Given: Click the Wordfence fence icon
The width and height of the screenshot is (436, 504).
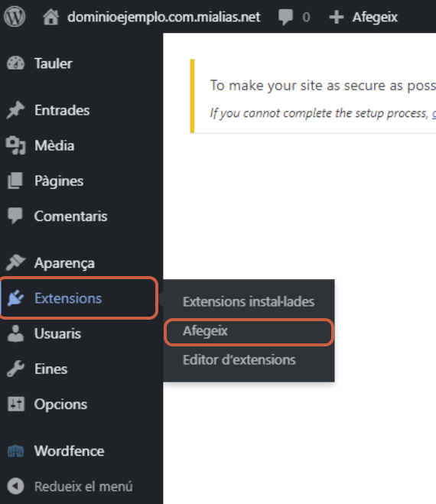Looking at the screenshot, I should coord(15,451).
